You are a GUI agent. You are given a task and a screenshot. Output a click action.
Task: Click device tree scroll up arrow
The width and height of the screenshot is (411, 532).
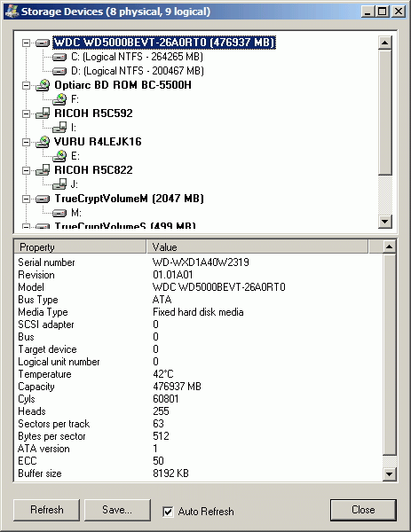(x=385, y=43)
